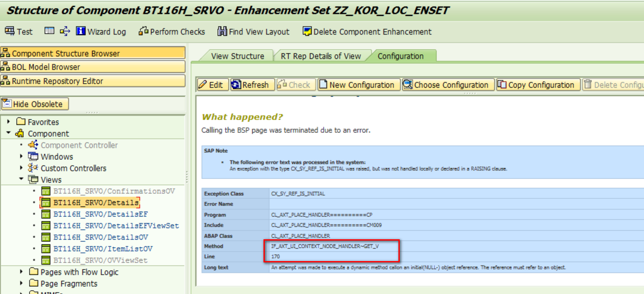Click the Edit pencil button
The height and width of the screenshot is (294, 644).
[x=213, y=85]
